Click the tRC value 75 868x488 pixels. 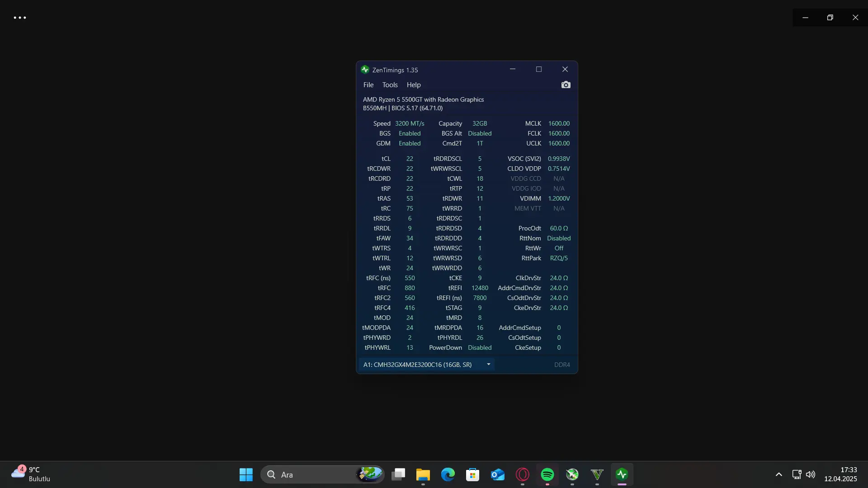[x=410, y=208]
